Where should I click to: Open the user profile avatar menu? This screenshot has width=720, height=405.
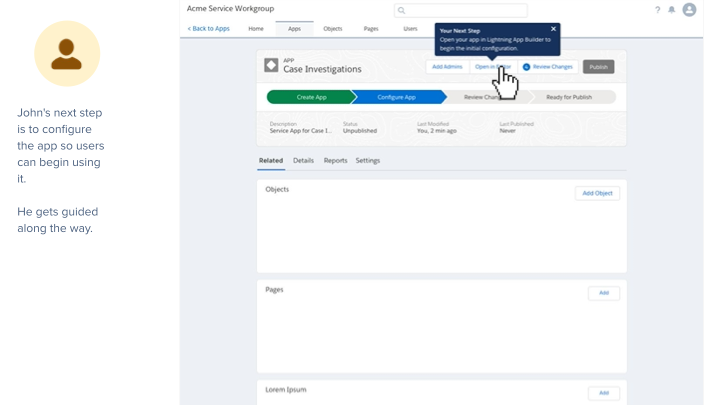point(689,10)
